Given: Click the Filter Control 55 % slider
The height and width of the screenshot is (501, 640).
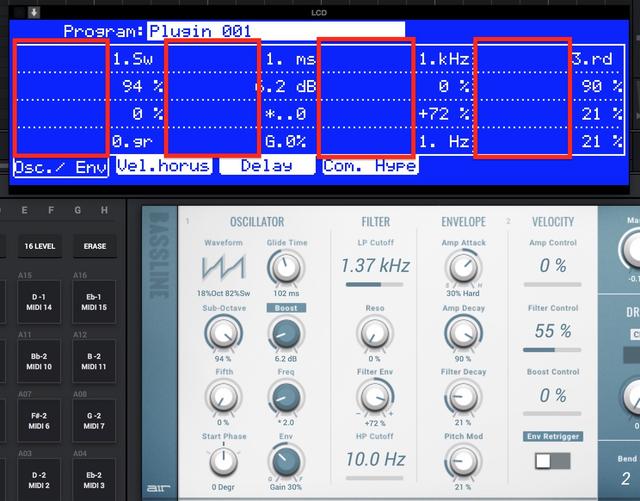Looking at the screenshot, I should [x=553, y=350].
